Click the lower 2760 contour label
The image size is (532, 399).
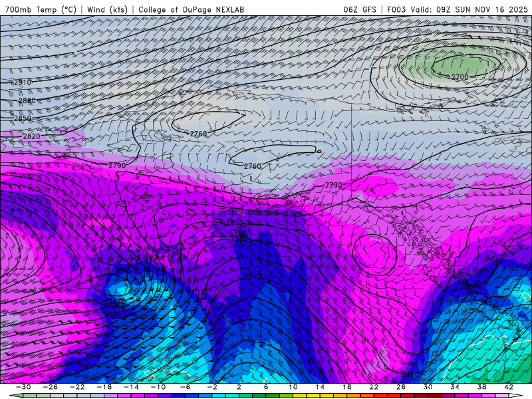tap(253, 166)
